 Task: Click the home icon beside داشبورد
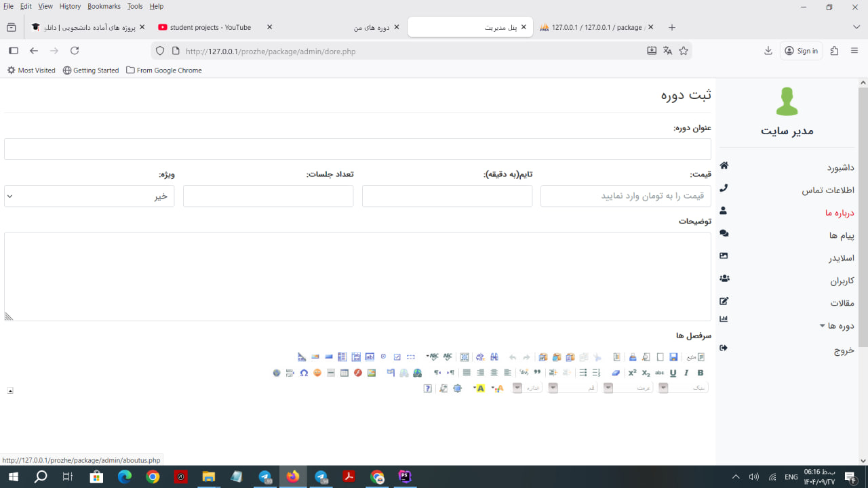click(x=724, y=166)
